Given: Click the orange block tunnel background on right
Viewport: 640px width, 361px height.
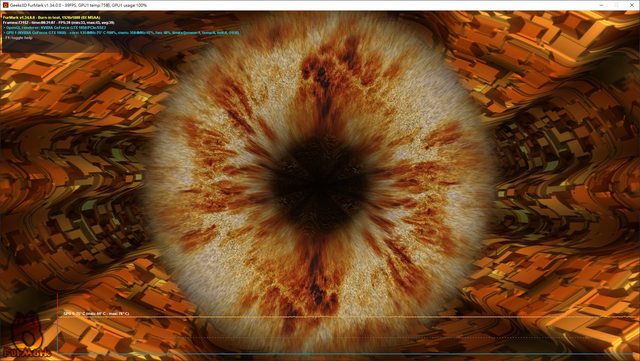Looking at the screenshot, I should (571, 163).
